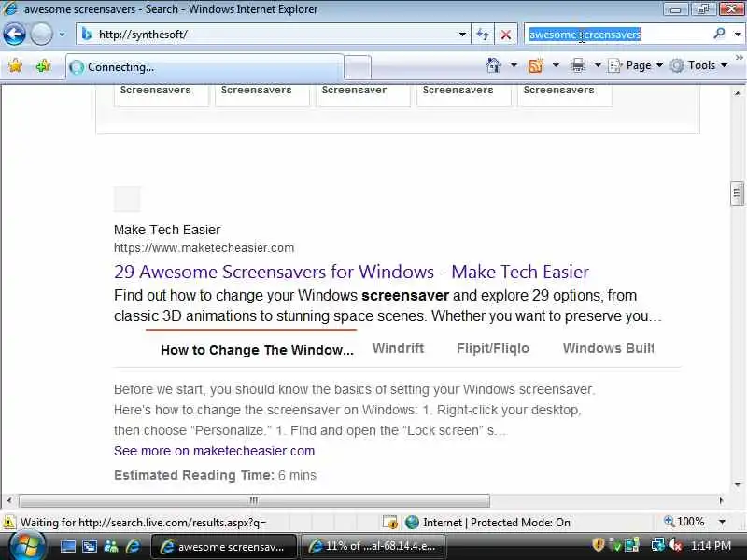Select the Flipit/Fliqlo tab
Image resolution: width=747 pixels, height=560 pixels.
coord(493,348)
